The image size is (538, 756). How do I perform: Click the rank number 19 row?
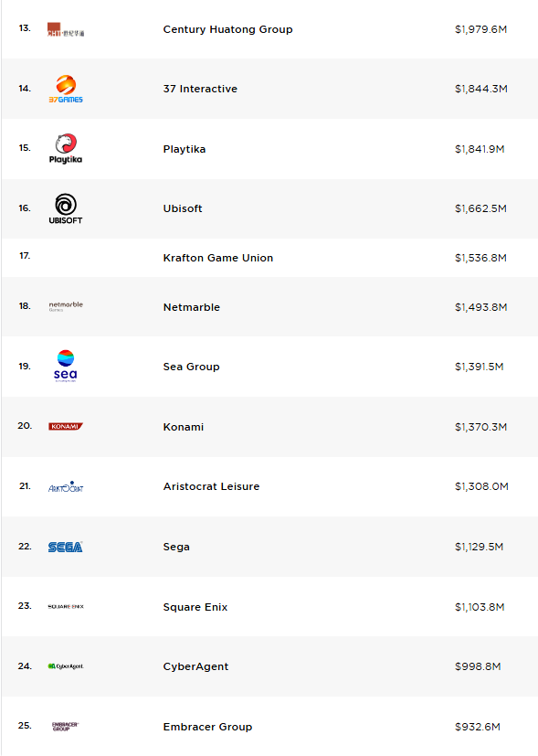[269, 367]
